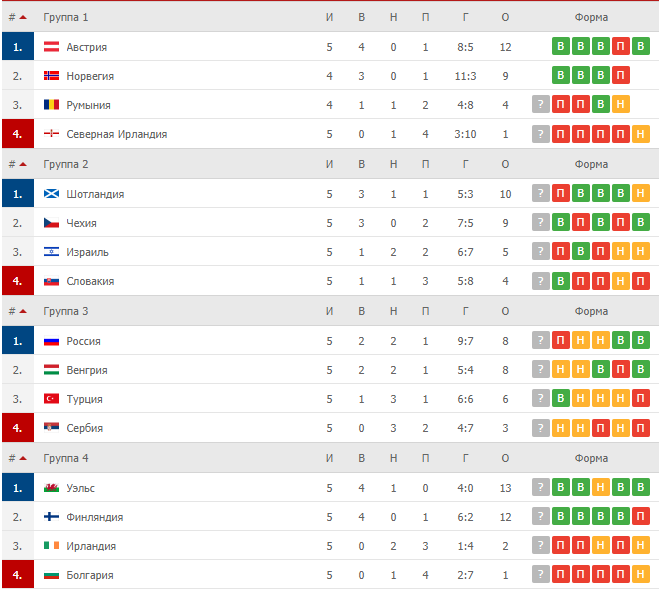Click gray question mark form badge for Румыния

pos(540,104)
